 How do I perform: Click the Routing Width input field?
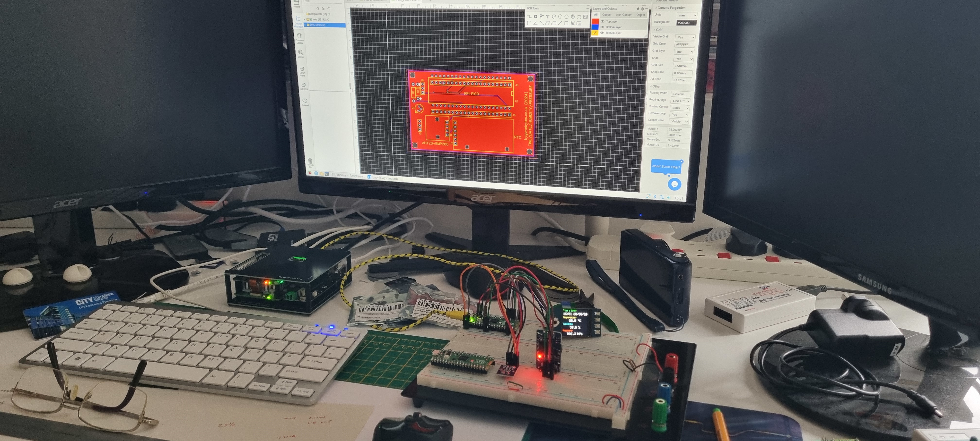point(681,94)
